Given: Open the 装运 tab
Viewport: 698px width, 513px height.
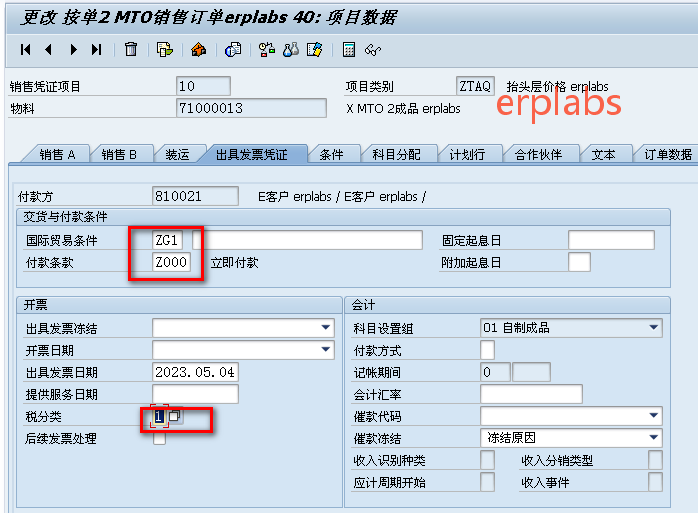Looking at the screenshot, I should point(177,155).
